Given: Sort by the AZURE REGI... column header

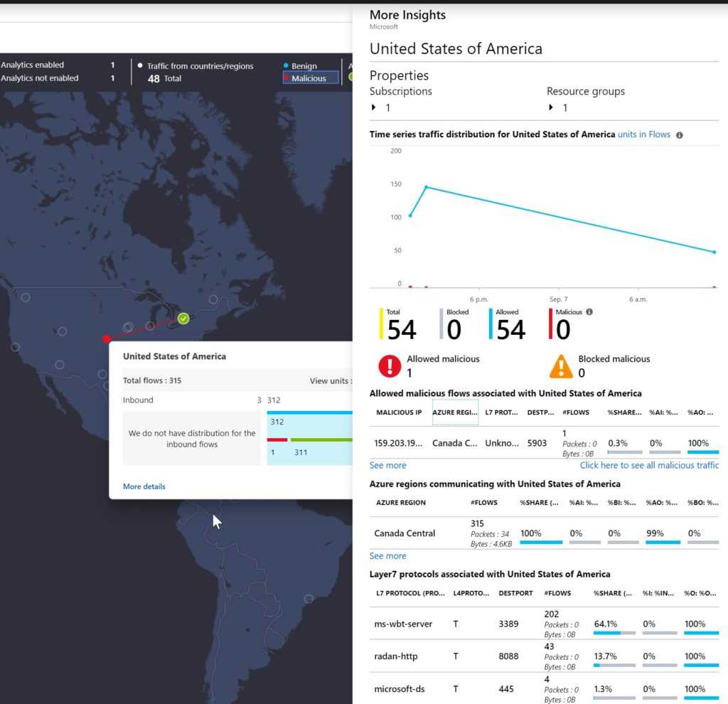Looking at the screenshot, I should 455,412.
